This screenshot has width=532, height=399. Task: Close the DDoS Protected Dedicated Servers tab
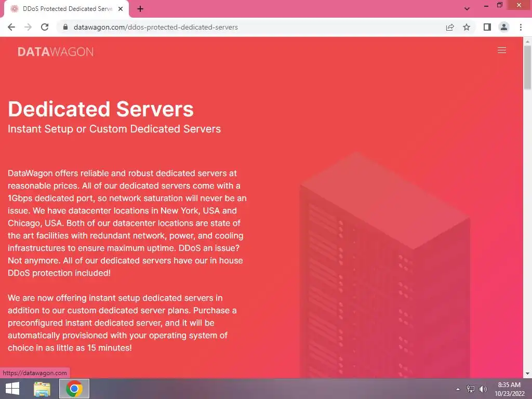pos(121,9)
